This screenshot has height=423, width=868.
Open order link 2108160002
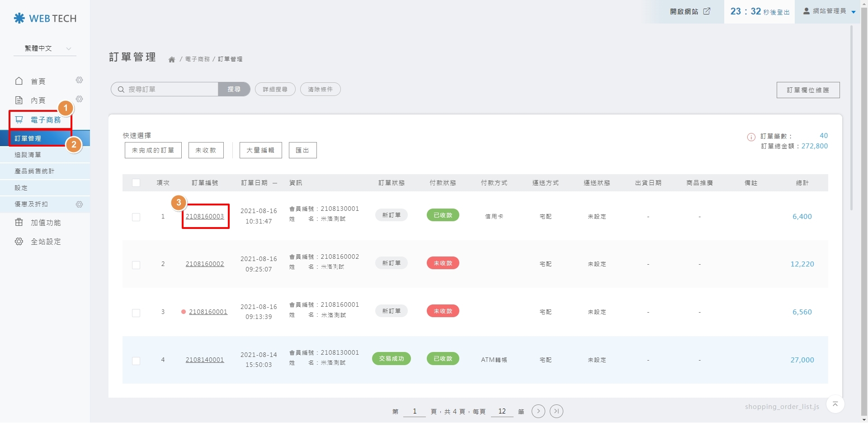coord(205,264)
